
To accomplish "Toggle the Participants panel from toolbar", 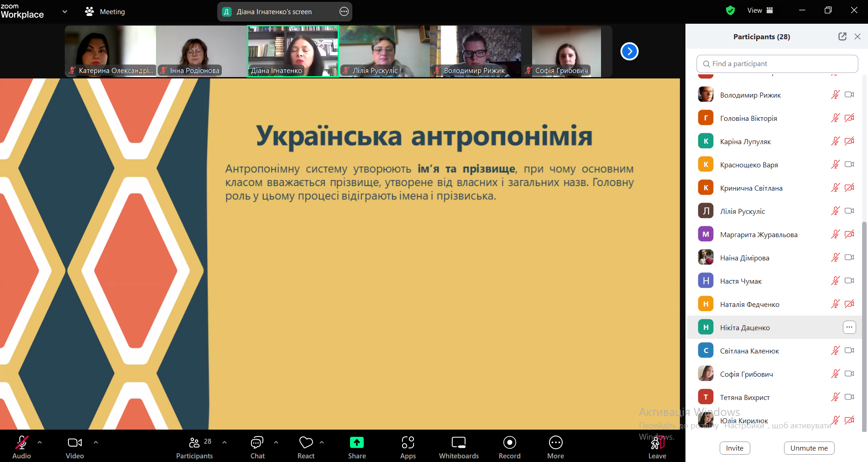I will click(194, 443).
